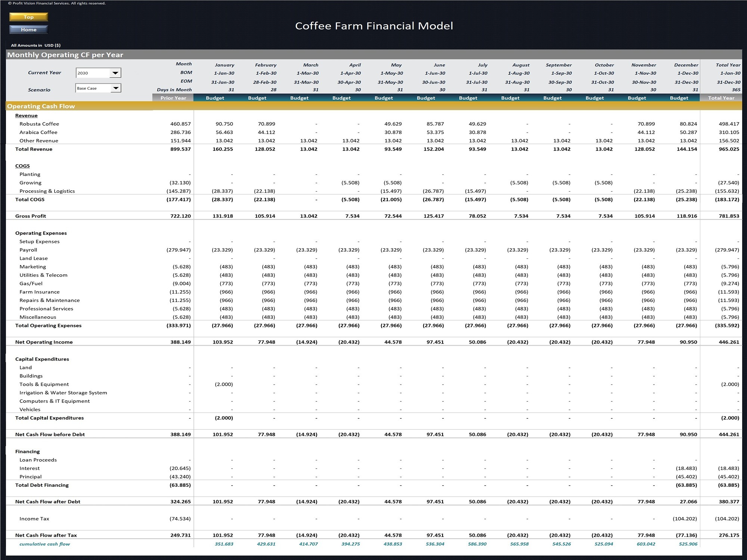Screen dimensions: 747x560
Task: Select the Total COGS row label
Action: tap(30, 199)
